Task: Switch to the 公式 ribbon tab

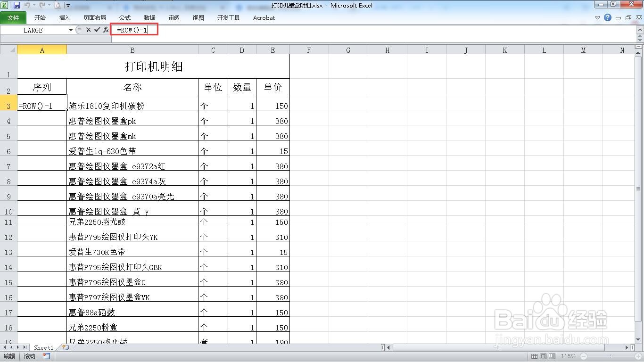Action: pos(125,18)
